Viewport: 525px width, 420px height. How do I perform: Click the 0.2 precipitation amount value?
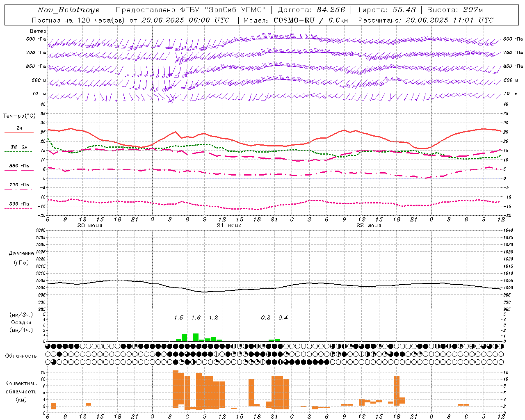[x=266, y=318]
